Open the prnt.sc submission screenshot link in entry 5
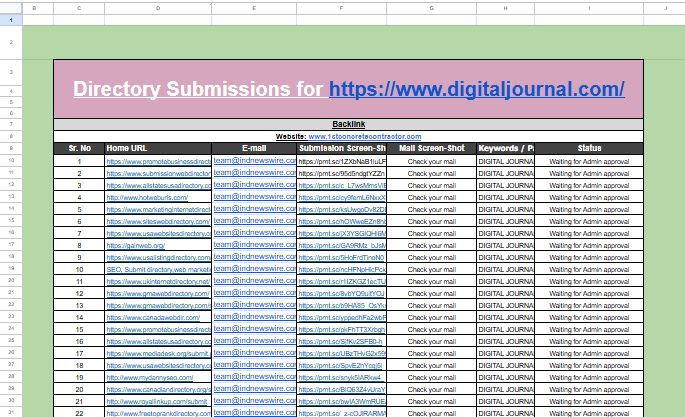The image size is (685, 417). point(342,210)
